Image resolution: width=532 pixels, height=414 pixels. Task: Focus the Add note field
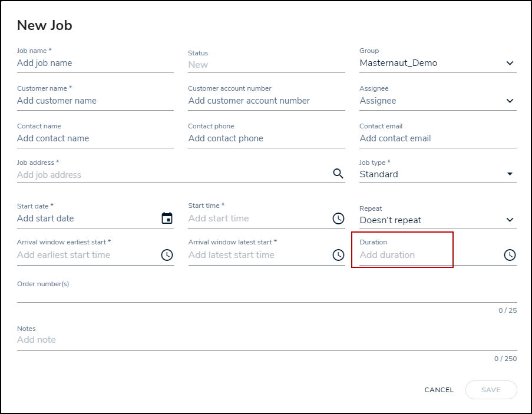267,340
